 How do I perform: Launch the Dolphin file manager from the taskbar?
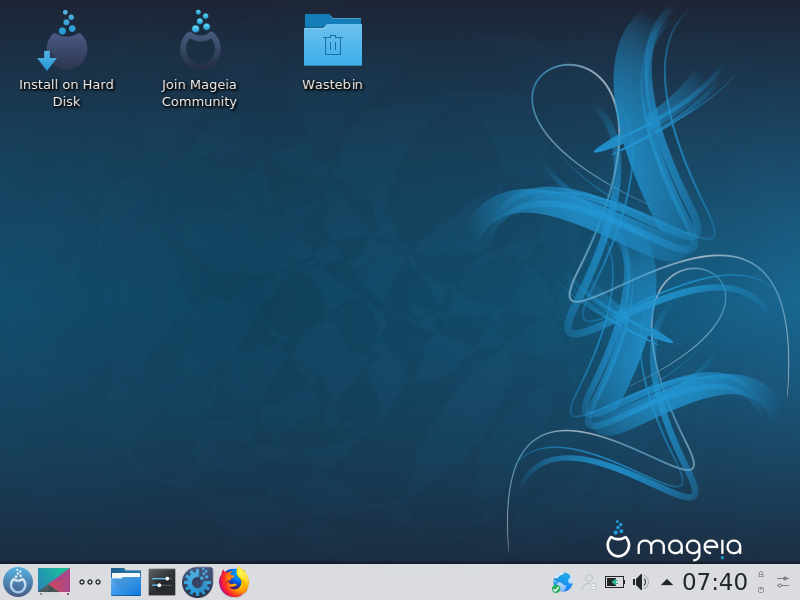126,582
